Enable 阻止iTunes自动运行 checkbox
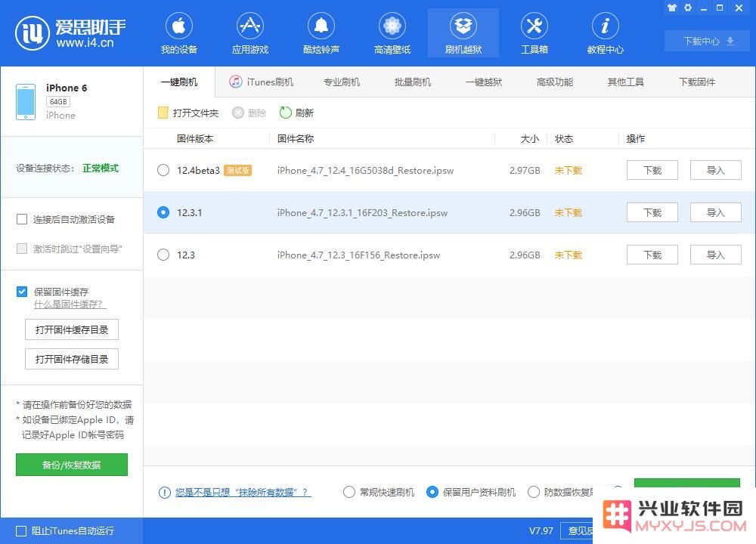This screenshot has height=544, width=756. (21, 531)
